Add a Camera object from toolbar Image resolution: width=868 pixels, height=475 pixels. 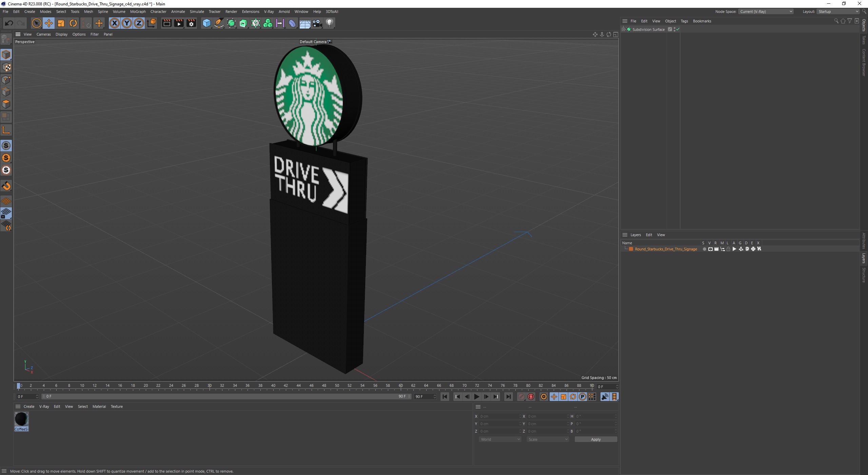317,23
